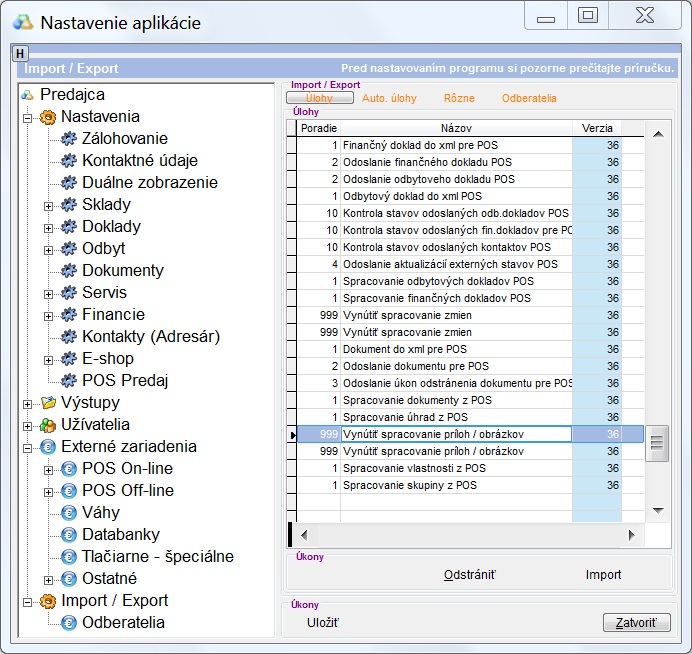Click the Odstrániť action

[470, 575]
